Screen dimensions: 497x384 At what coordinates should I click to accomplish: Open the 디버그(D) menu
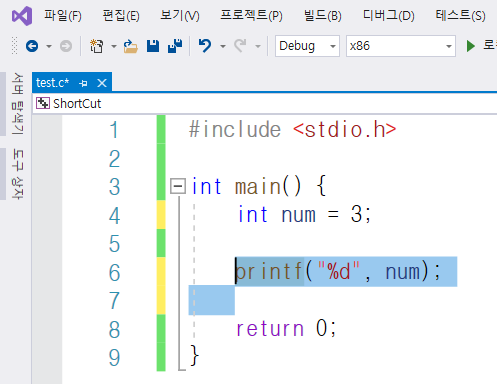click(389, 16)
